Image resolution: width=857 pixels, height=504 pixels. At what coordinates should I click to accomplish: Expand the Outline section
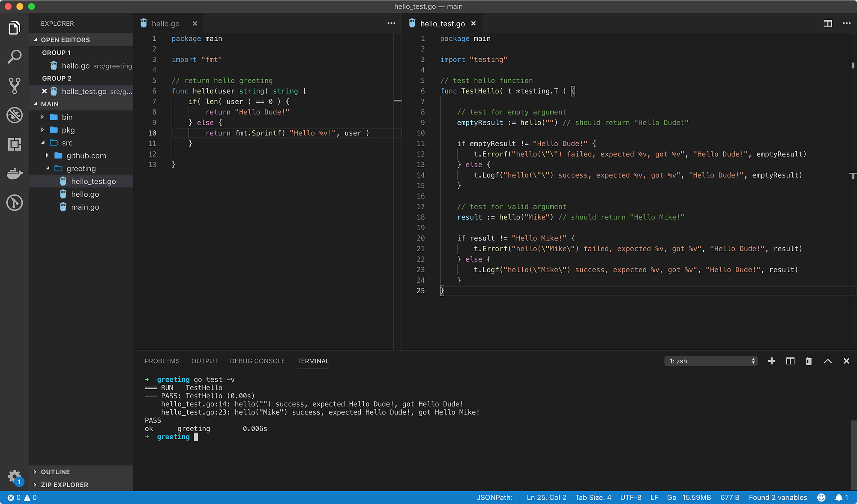[81, 472]
